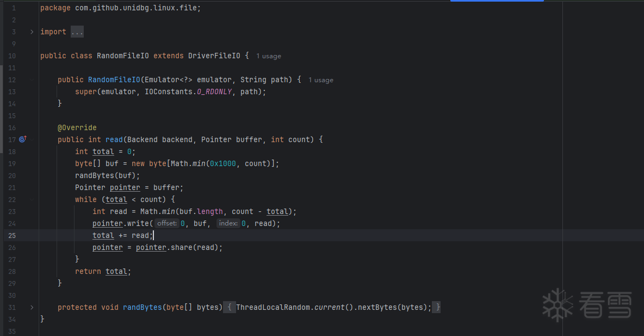
Task: Click line number 25 in the gutter
Action: pyautogui.click(x=12, y=236)
